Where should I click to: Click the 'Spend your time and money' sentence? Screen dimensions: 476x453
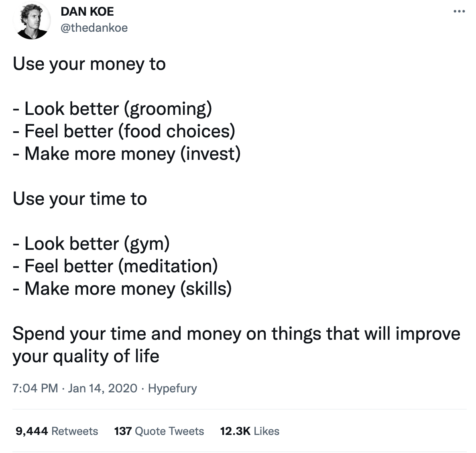tap(236, 334)
